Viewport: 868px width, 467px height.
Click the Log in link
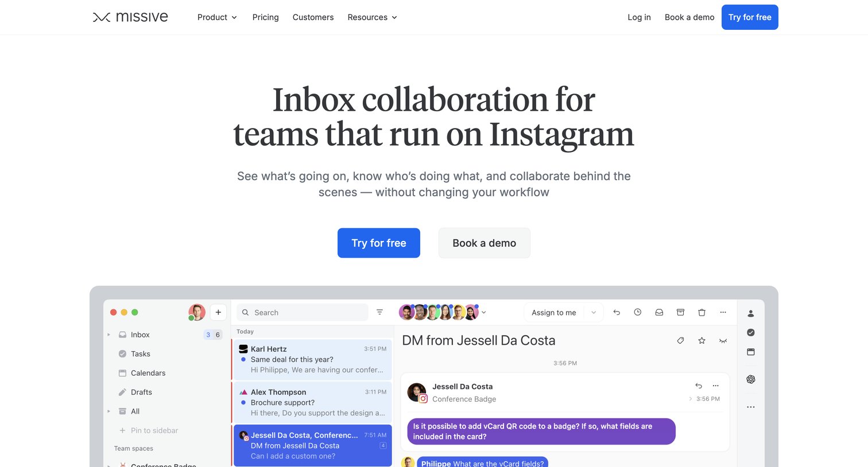click(639, 17)
